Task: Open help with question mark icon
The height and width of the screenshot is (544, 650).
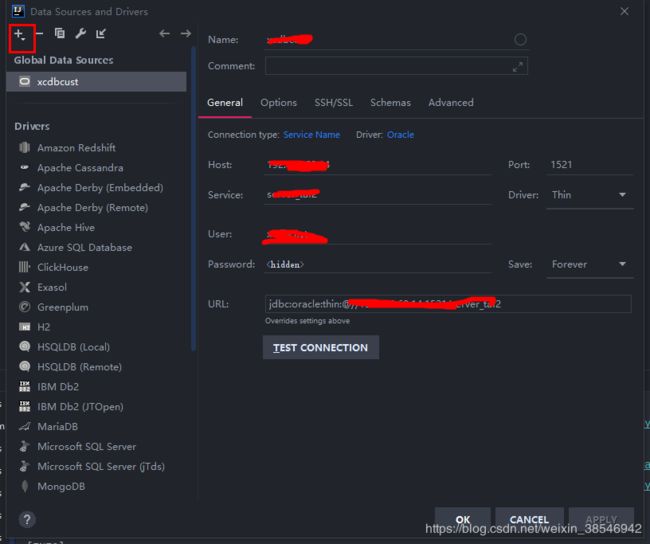Action: click(x=27, y=519)
